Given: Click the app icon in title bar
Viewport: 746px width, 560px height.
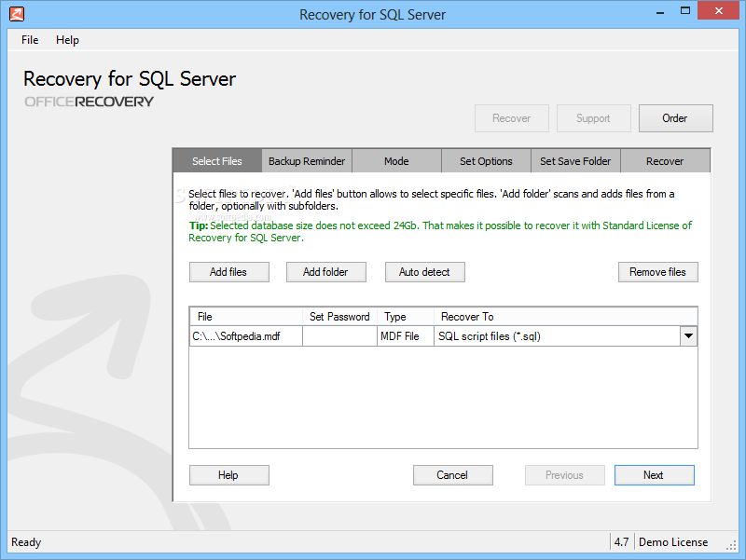Looking at the screenshot, I should [17, 14].
